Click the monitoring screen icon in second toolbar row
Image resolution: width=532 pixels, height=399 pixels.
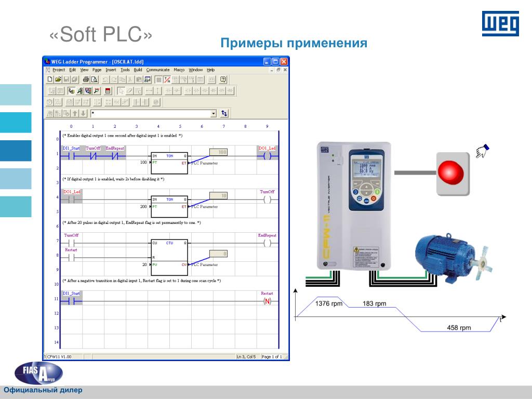point(88,90)
